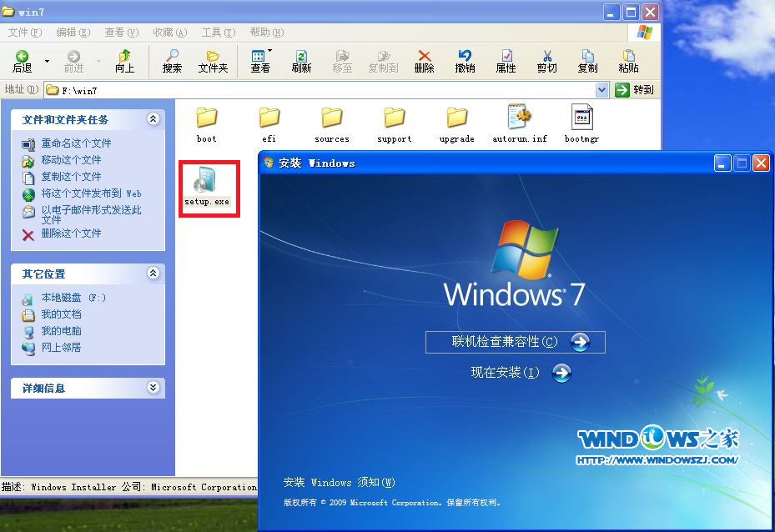775x532 pixels.
Task: Click the Go (转到) button
Action: (x=635, y=90)
